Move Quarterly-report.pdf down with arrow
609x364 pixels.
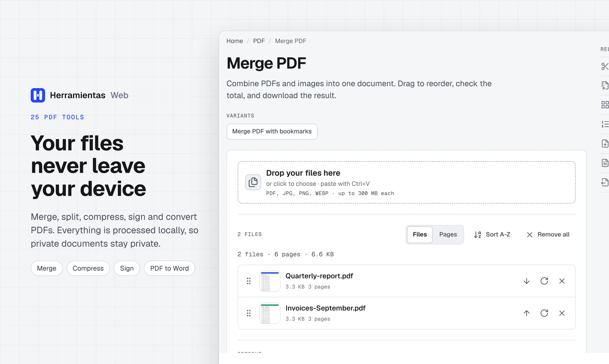pos(527,281)
